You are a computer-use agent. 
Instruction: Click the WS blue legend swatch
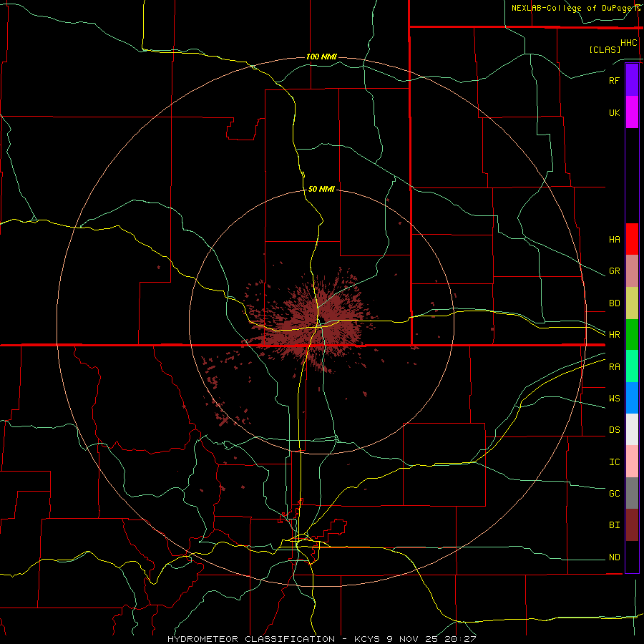click(x=632, y=398)
